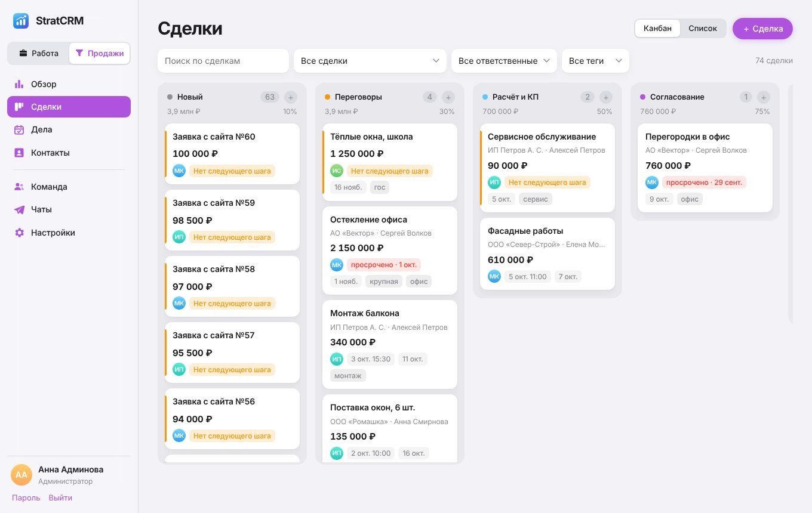The height and width of the screenshot is (513, 812).
Task: Click the просрочено · 1 окт. badge
Action: click(384, 265)
